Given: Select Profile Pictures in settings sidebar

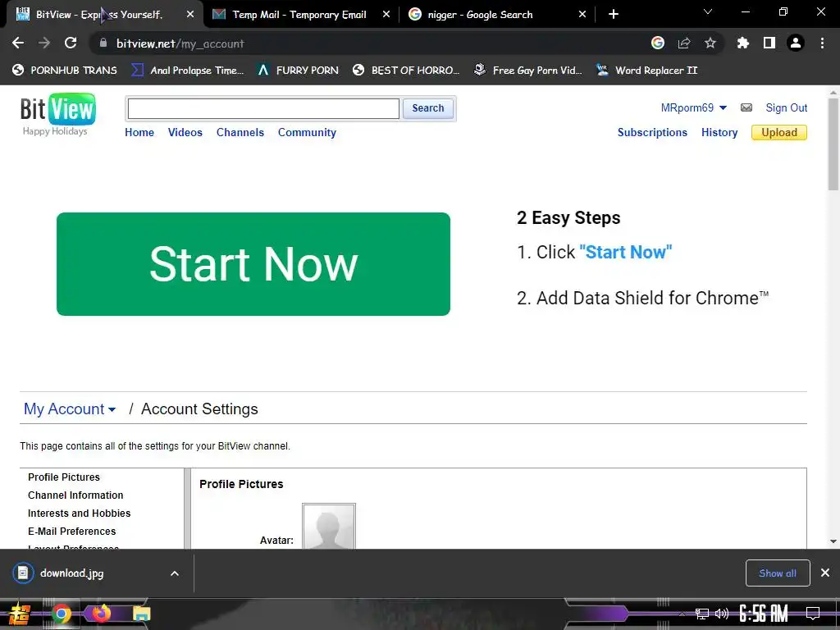Looking at the screenshot, I should point(64,477).
